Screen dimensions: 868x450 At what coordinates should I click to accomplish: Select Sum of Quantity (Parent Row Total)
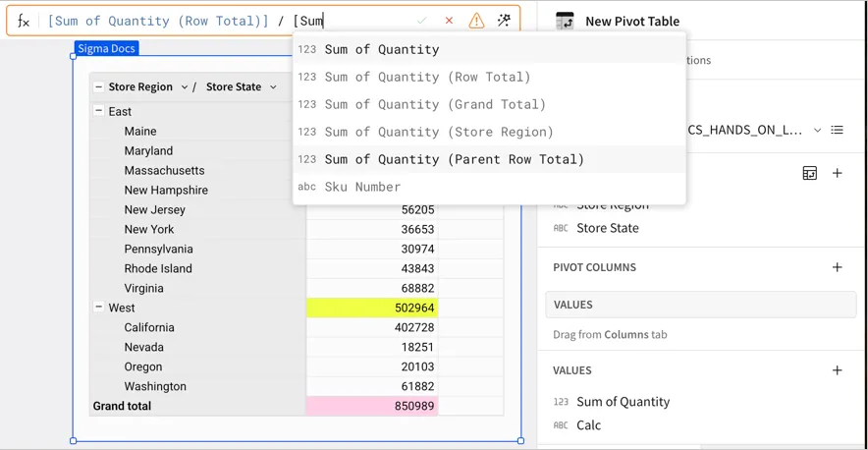click(489, 159)
